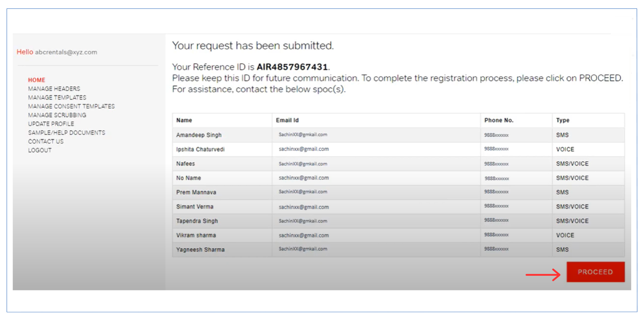Viewport: 644px width, 318px height.
Task: Select the Yagneesh Sharma row name
Action: coord(200,250)
